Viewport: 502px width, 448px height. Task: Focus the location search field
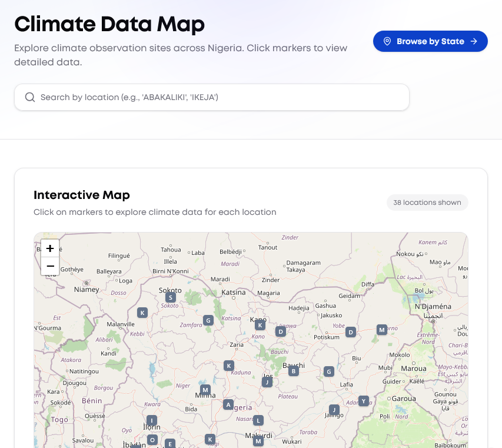(x=212, y=97)
